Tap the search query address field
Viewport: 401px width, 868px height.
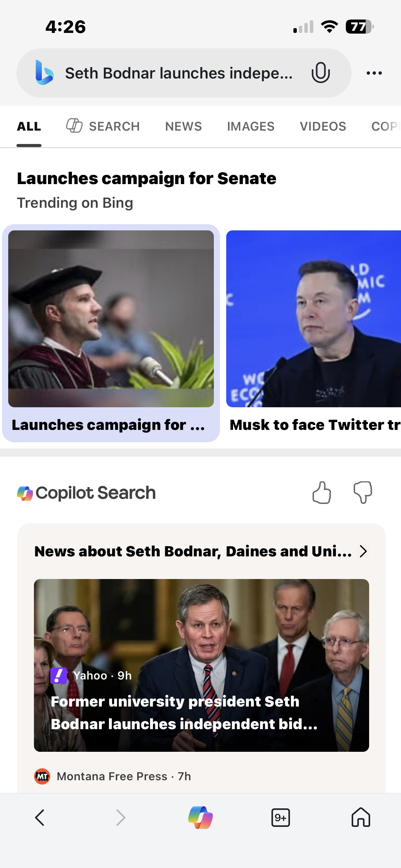click(x=178, y=73)
